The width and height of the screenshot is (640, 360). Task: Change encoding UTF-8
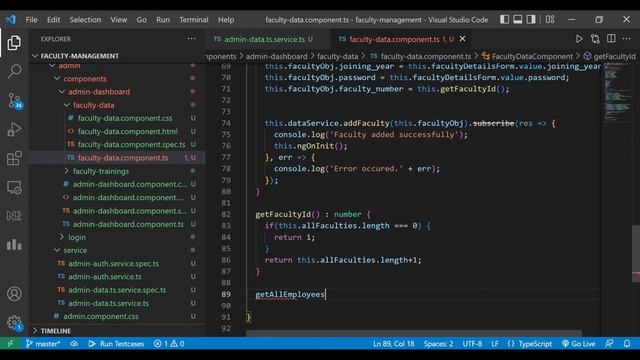point(472,344)
